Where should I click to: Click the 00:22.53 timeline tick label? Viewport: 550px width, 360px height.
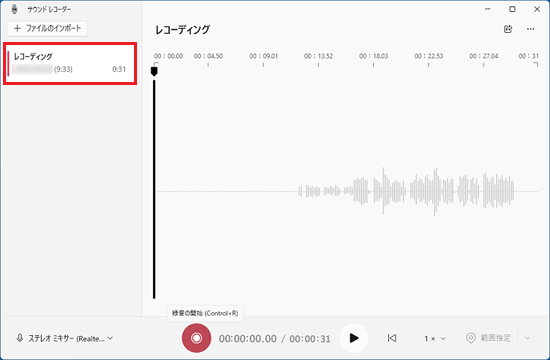click(x=428, y=56)
